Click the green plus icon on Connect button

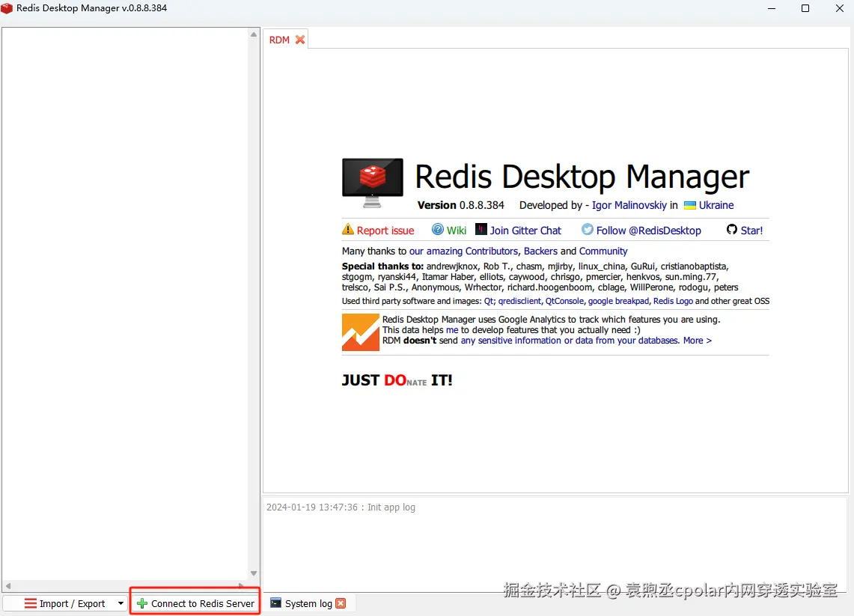click(142, 603)
